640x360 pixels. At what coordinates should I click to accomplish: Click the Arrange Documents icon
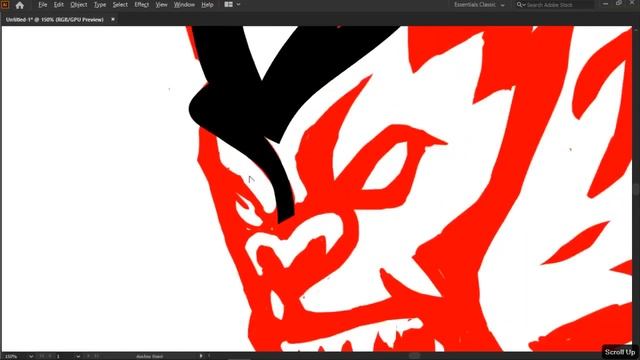pyautogui.click(x=229, y=4)
